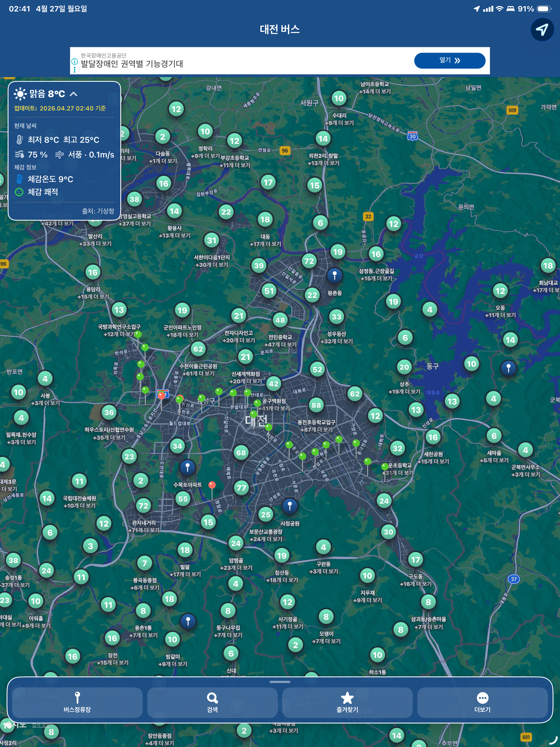Tap the 오동 +11개 더 보기 label
Viewport: 560px width, 747px height.
(x=500, y=311)
